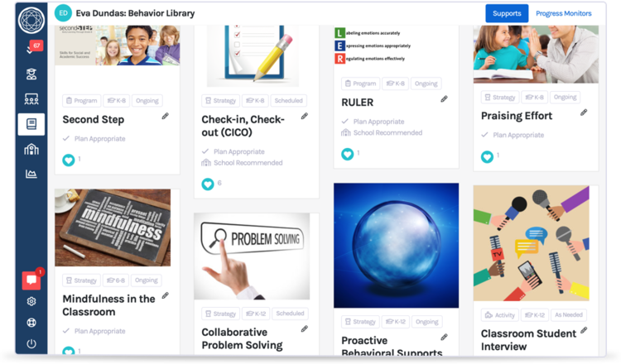The height and width of the screenshot is (364, 621).
Task: Open the Mindfulness in the Classroom title
Action: coord(109,305)
